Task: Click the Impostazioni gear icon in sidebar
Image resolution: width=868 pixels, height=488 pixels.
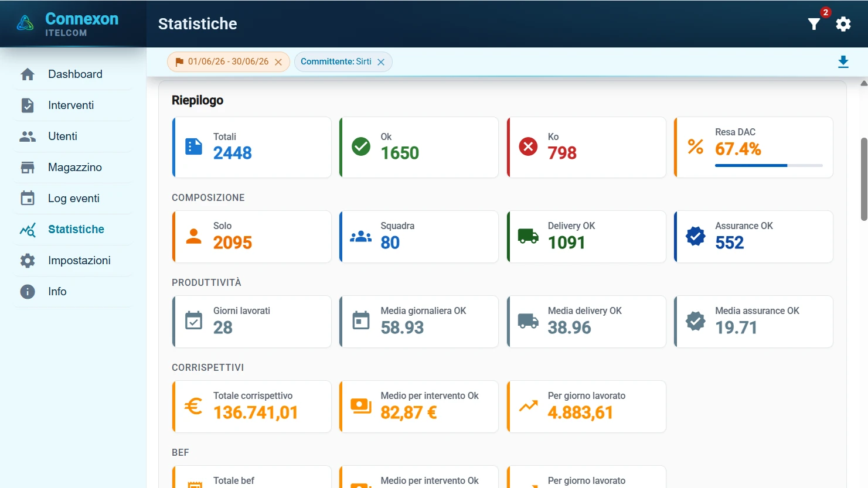Action: (28, 261)
